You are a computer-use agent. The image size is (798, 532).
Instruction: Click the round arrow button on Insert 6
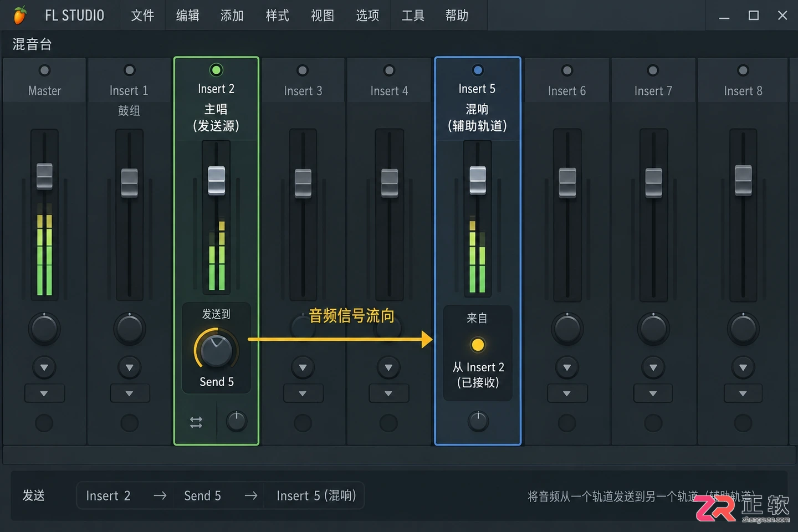[567, 367]
